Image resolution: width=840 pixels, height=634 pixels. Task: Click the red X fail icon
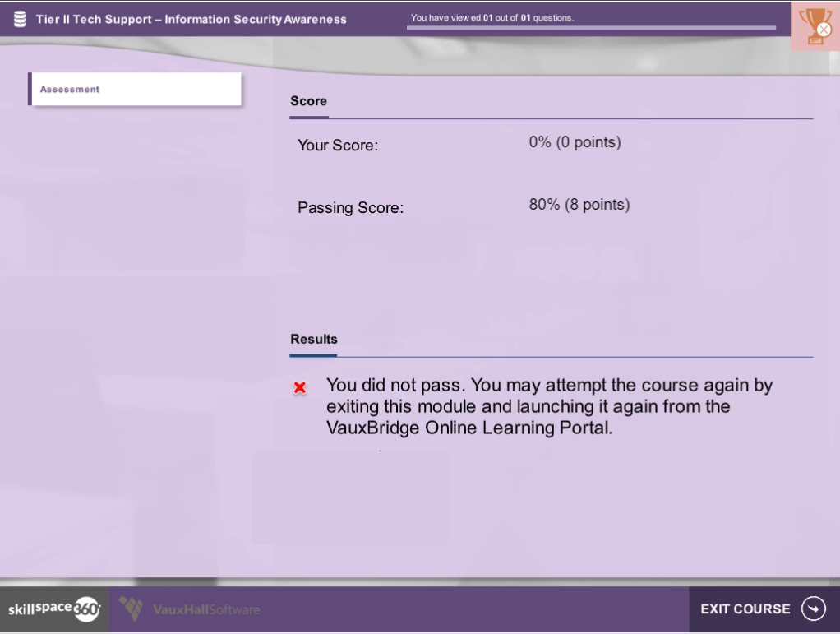point(300,387)
